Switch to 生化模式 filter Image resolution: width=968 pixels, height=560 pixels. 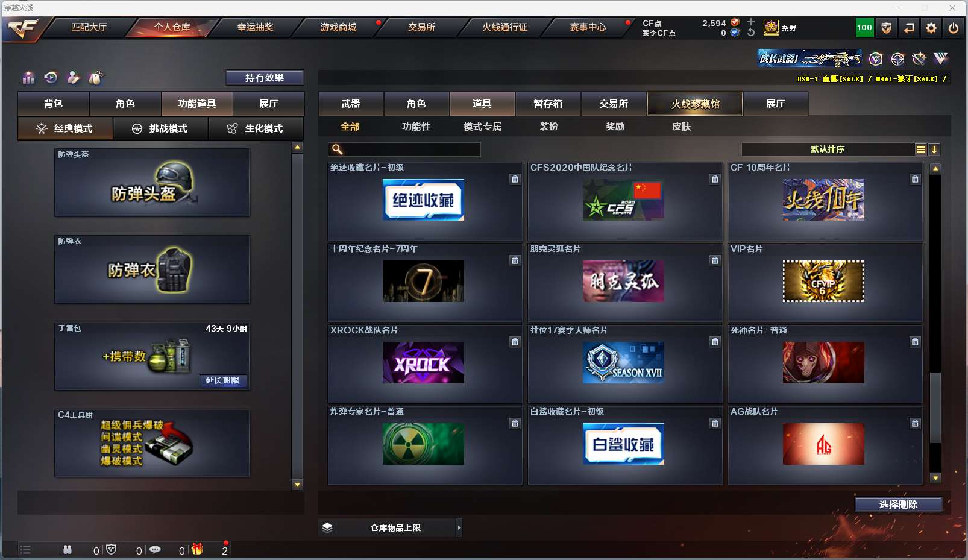pyautogui.click(x=256, y=128)
